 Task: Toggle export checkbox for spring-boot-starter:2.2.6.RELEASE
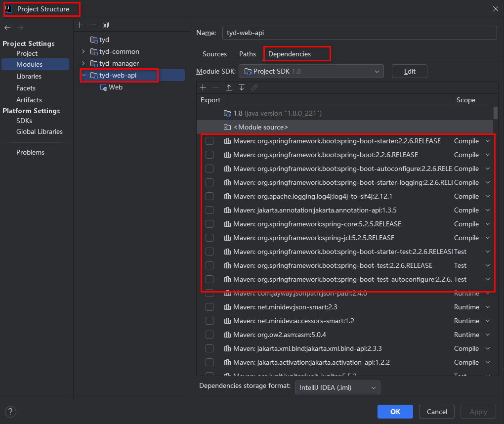pos(210,141)
